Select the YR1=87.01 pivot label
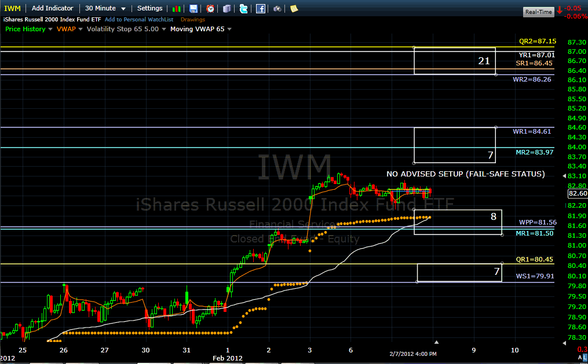This screenshot has width=588, height=364. coord(536,55)
